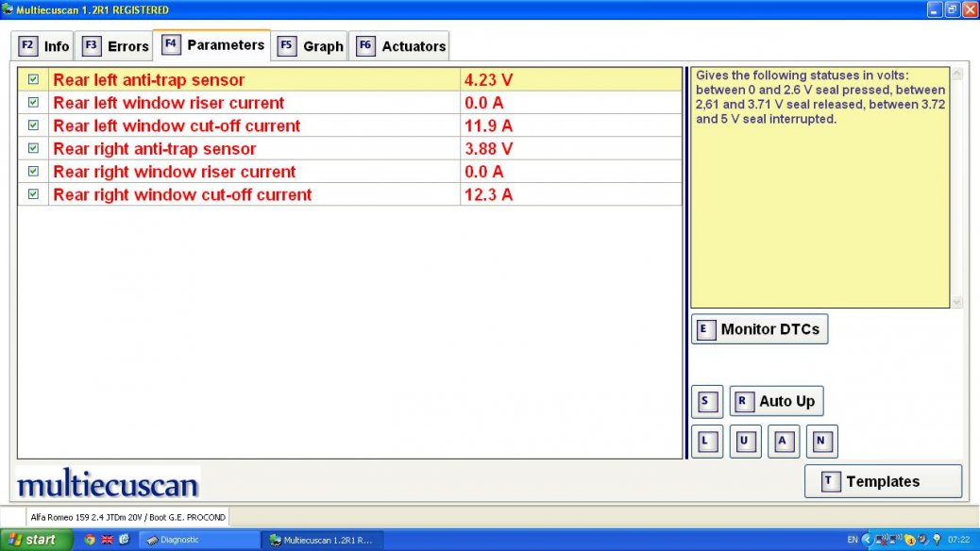Click the UK flag quick launch icon

click(x=107, y=540)
